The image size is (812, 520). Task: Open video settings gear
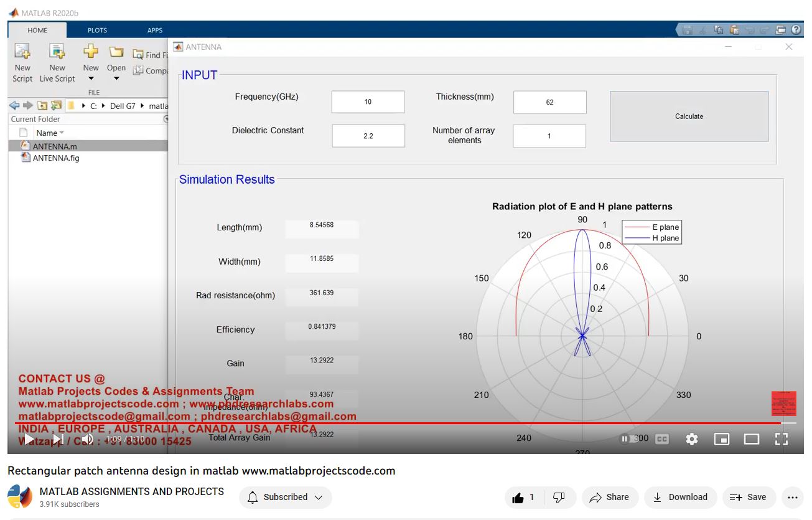coord(692,439)
